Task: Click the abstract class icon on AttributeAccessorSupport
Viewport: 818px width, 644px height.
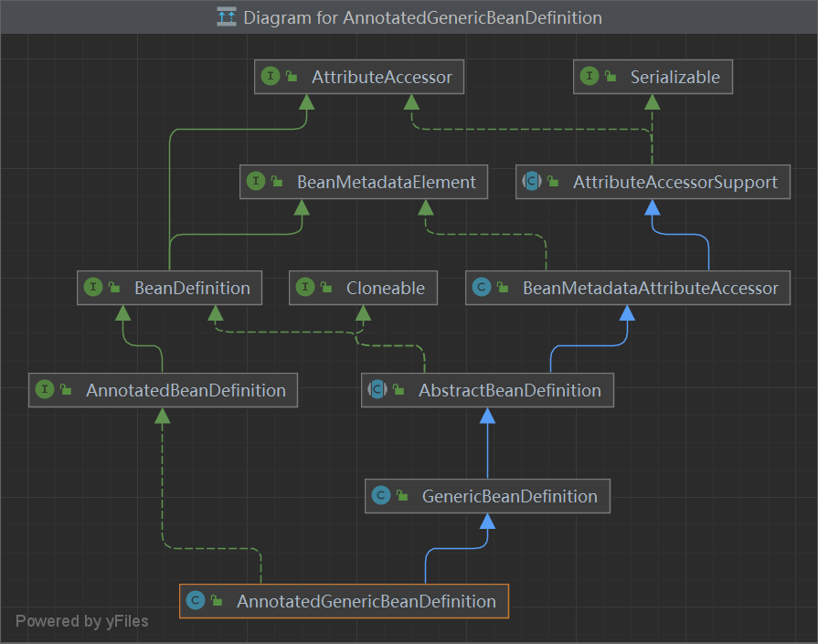Action: point(532,182)
